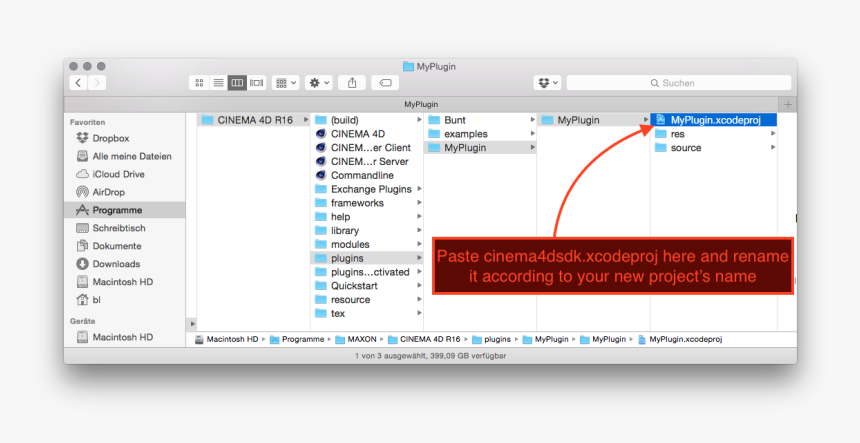Select the Bunt folder
This screenshot has height=443, width=860.
pos(480,120)
